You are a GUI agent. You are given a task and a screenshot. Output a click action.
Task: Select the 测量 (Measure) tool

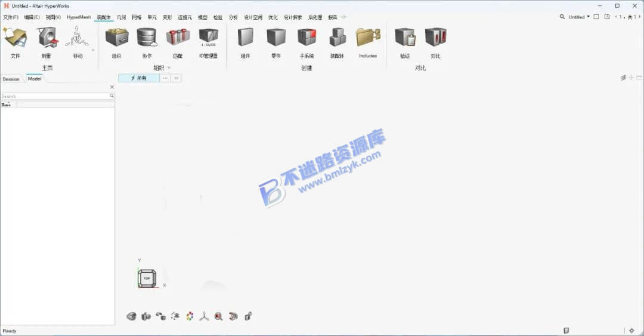point(47,38)
